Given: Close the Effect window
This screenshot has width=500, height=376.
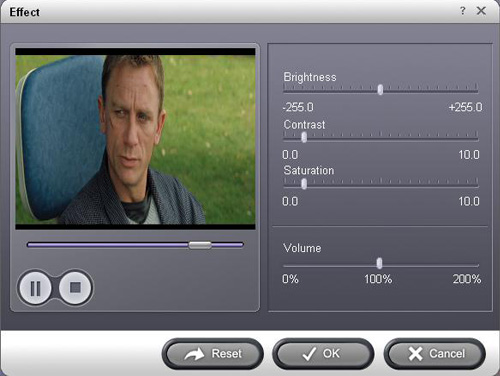Looking at the screenshot, I should (x=481, y=11).
